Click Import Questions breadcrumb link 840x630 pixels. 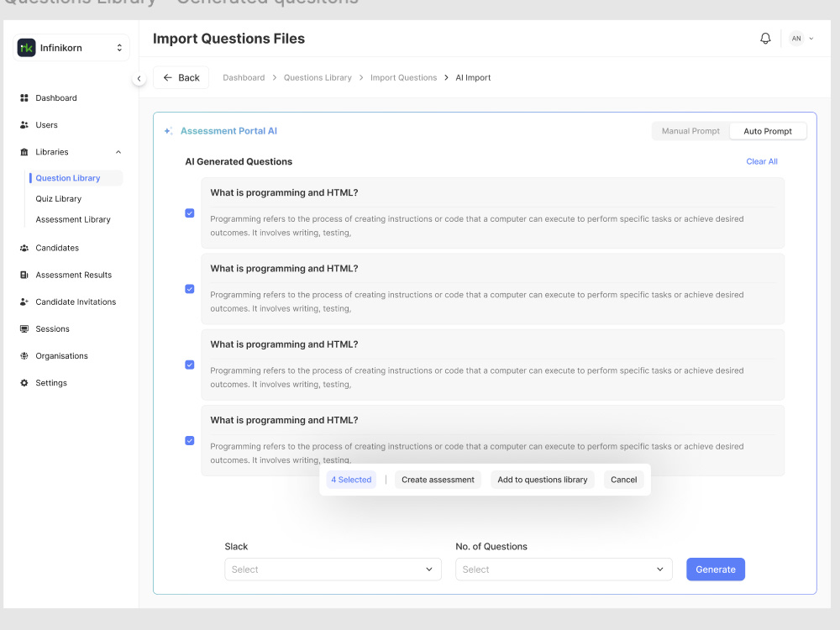(x=404, y=77)
